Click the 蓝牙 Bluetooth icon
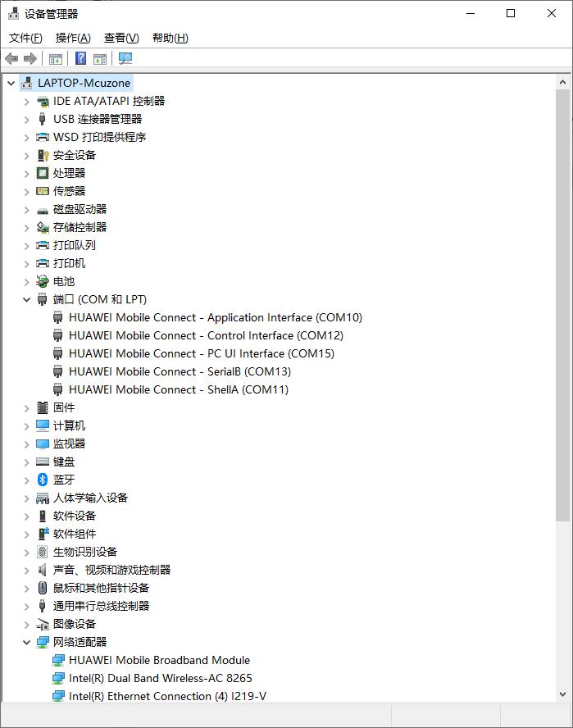 (x=43, y=480)
